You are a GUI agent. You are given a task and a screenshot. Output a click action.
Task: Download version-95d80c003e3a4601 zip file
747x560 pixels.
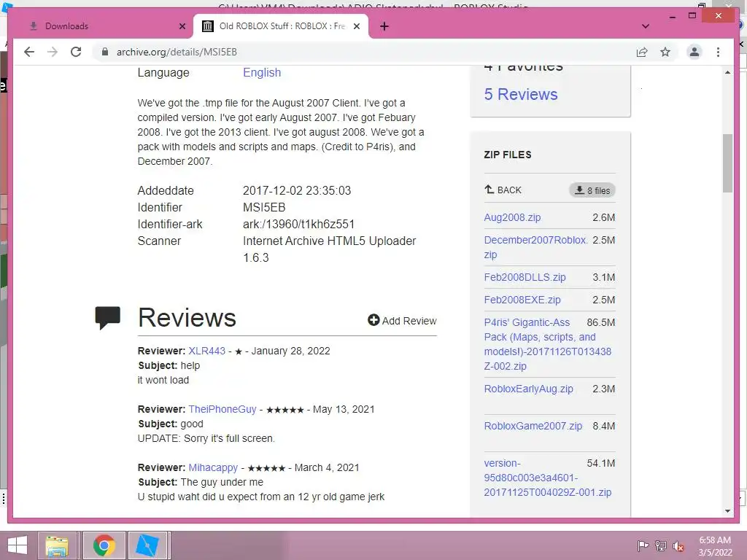(x=547, y=478)
